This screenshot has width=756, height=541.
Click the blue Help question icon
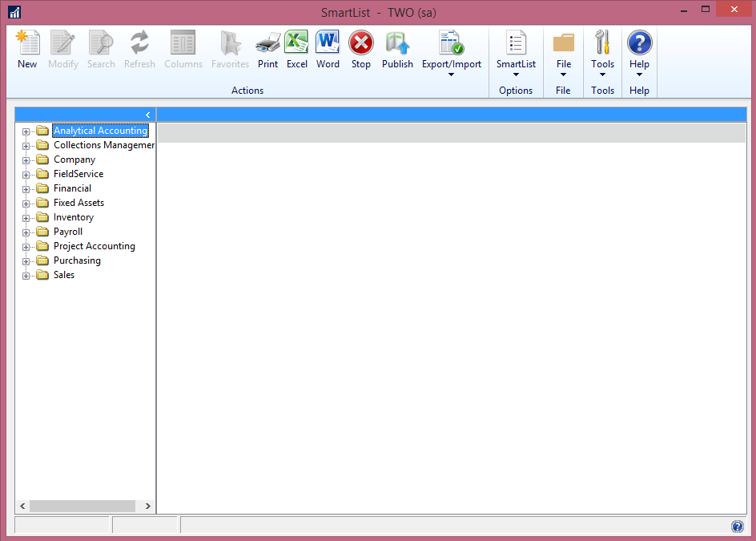pos(639,42)
